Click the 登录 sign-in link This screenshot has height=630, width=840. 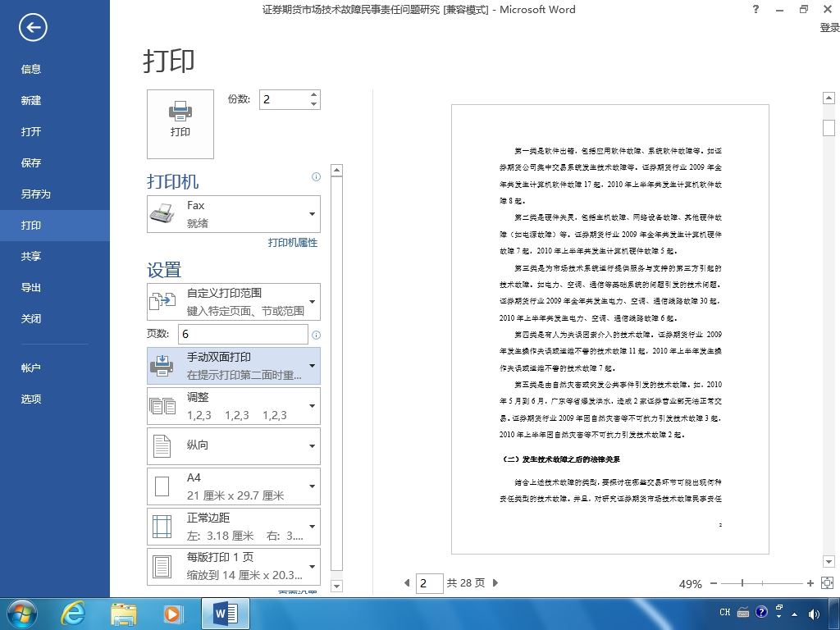(x=829, y=28)
